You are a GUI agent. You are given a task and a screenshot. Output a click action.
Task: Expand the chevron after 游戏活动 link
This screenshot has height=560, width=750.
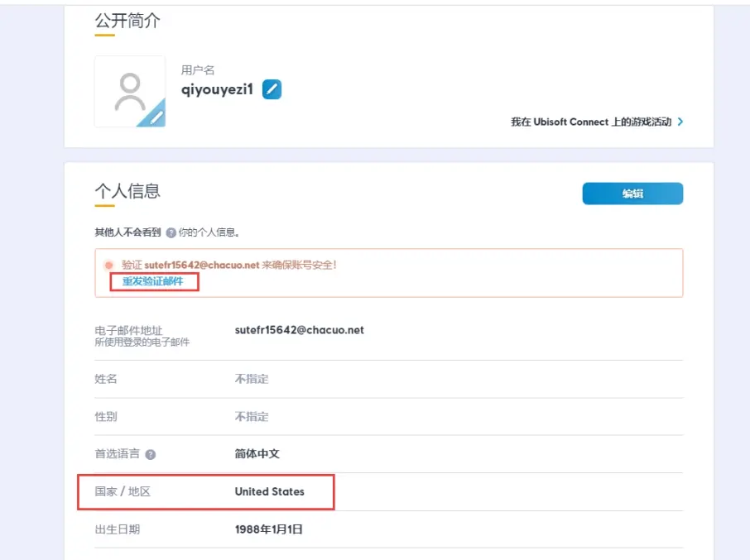[x=680, y=122]
